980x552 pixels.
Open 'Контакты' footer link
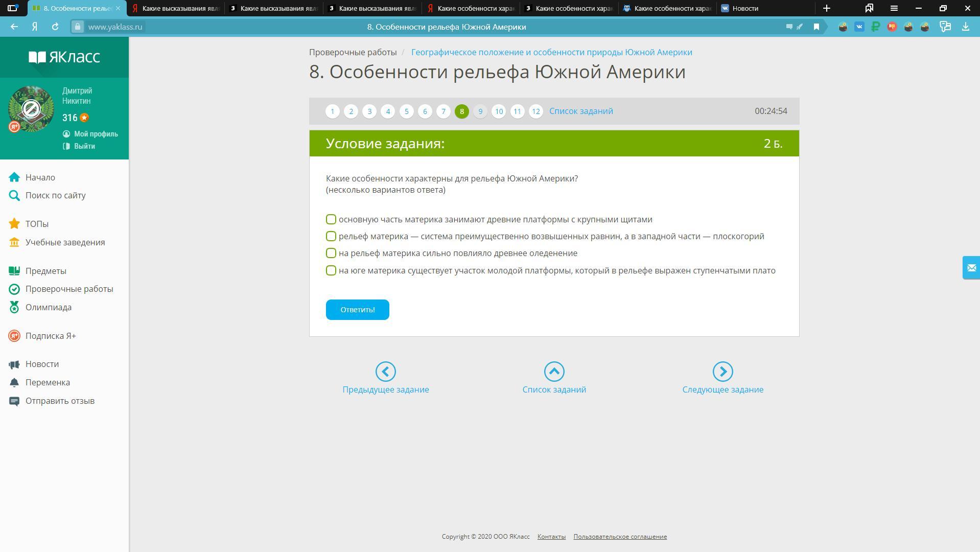551,536
